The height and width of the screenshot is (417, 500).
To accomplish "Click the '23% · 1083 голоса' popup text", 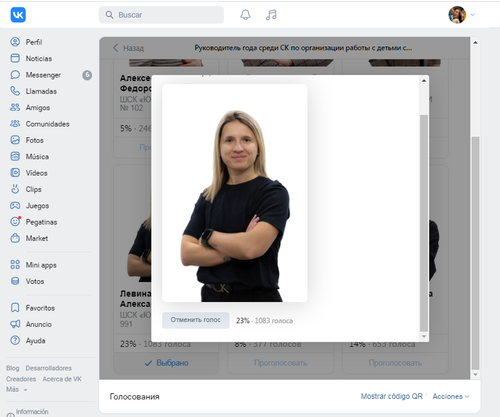I will [264, 321].
